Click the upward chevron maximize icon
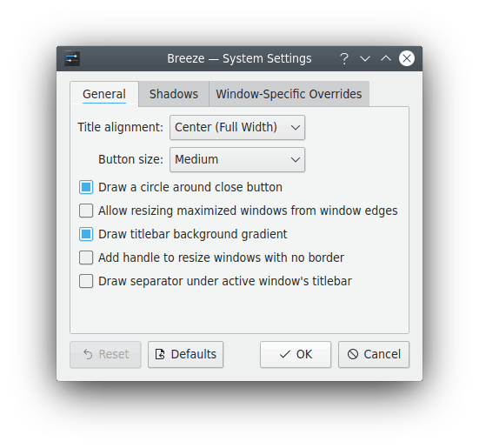The image size is (479, 448). coord(386,58)
